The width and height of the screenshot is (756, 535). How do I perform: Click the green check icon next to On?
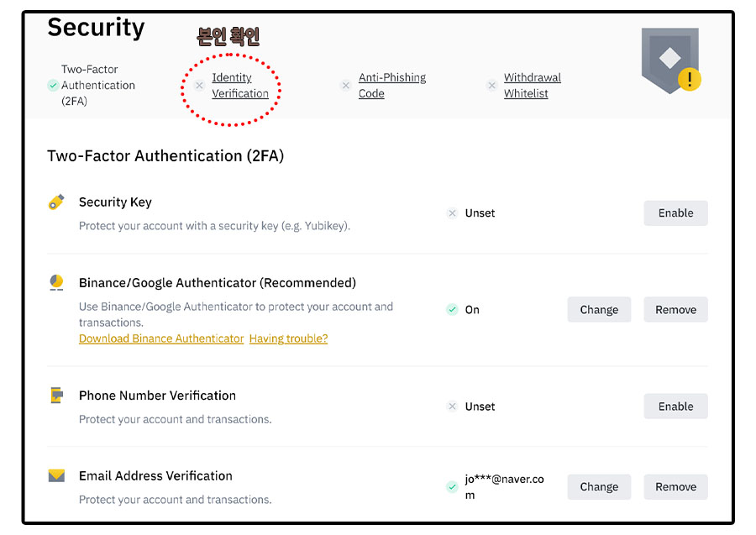coord(452,309)
